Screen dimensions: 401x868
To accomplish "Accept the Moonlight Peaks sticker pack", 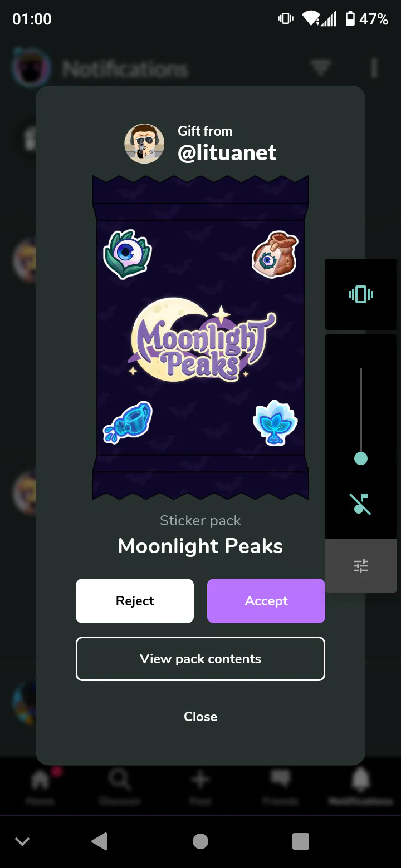I will pyautogui.click(x=266, y=601).
